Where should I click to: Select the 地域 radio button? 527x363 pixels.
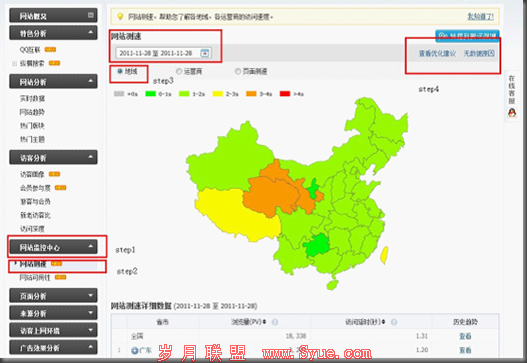120,71
